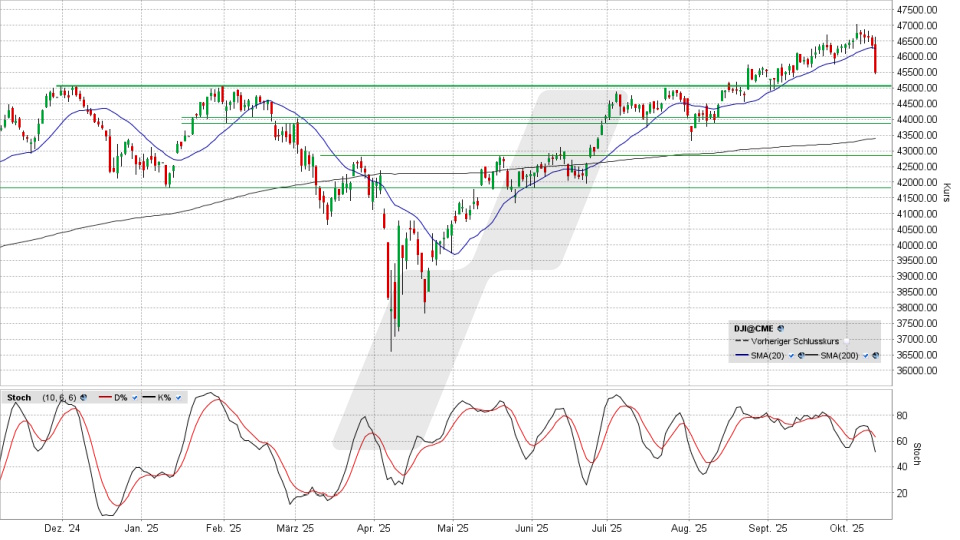The height and width of the screenshot is (540, 960).
Task: Click the 80 level on Stoch axis
Action: coord(903,414)
